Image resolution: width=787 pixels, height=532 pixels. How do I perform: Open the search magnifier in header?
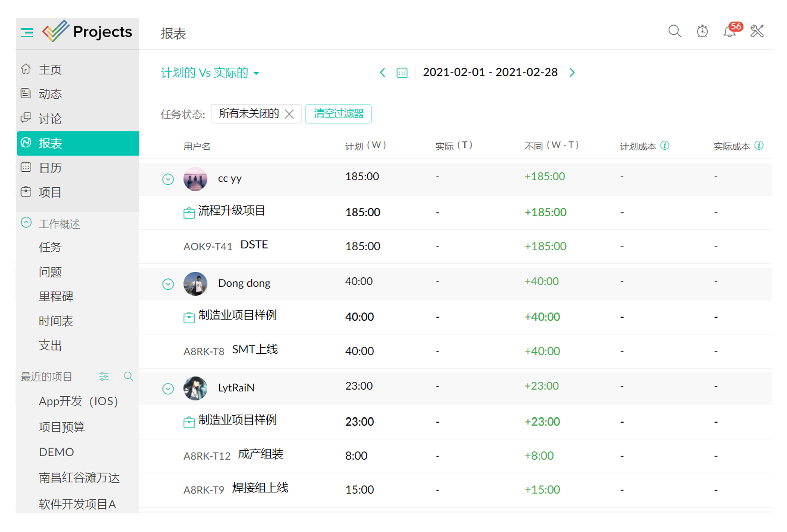pyautogui.click(x=674, y=31)
